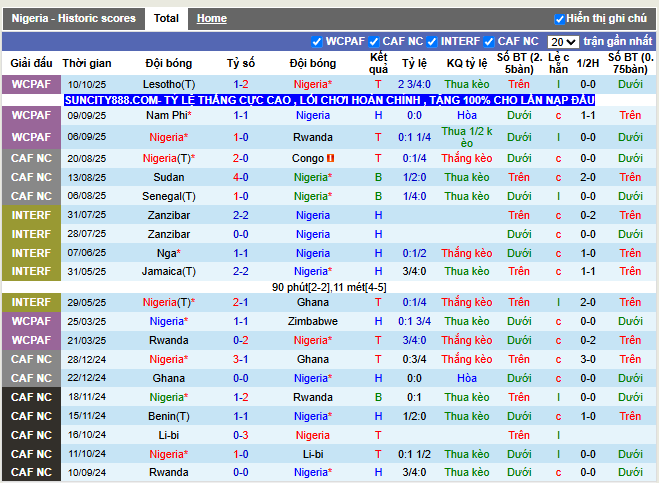Click the 'Giải đấu' column header
Viewport: 659px width, 483px height.
tap(31, 63)
